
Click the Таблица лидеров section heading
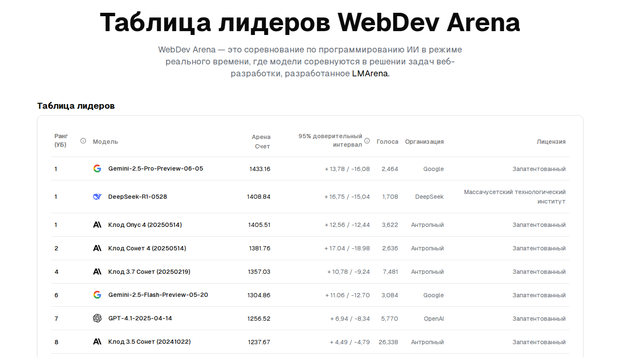pyautogui.click(x=76, y=106)
